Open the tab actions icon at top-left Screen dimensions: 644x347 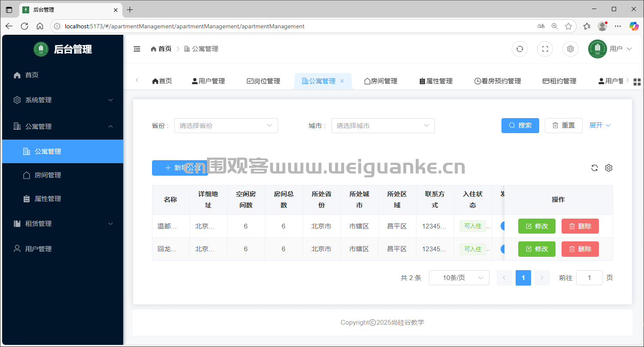click(9, 9)
